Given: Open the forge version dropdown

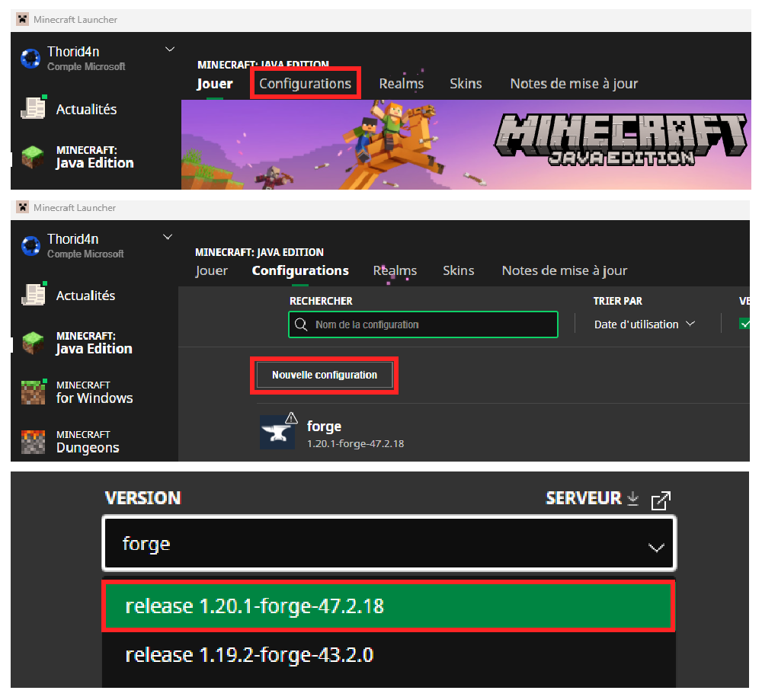Looking at the screenshot, I should (x=389, y=544).
